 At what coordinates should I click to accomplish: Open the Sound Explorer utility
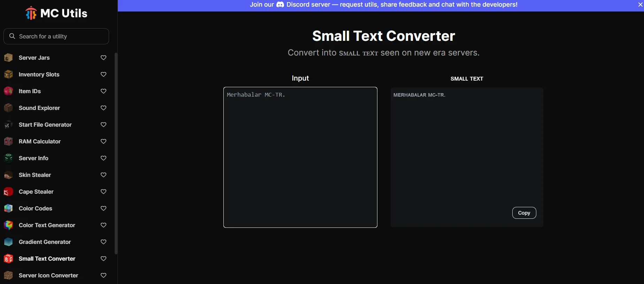point(39,108)
